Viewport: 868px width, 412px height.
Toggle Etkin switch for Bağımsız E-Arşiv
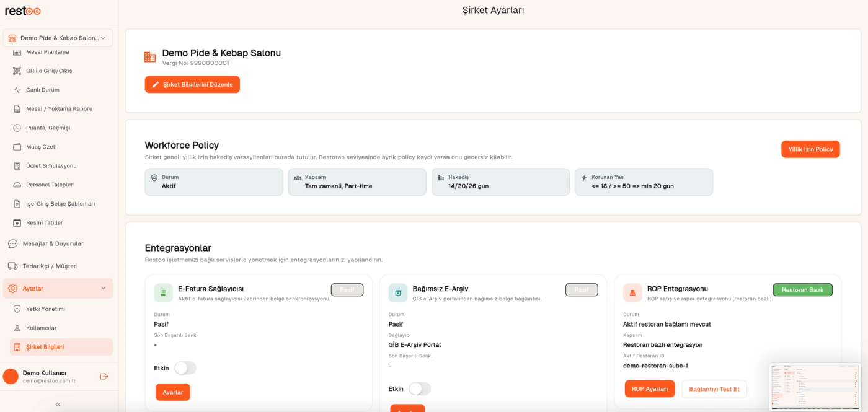420,388
